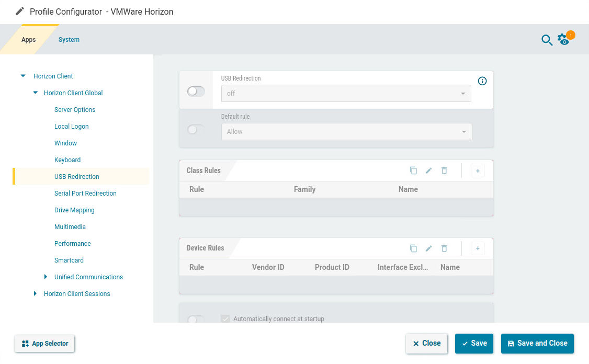Open Performance settings
The width and height of the screenshot is (589, 364).
pyautogui.click(x=73, y=243)
